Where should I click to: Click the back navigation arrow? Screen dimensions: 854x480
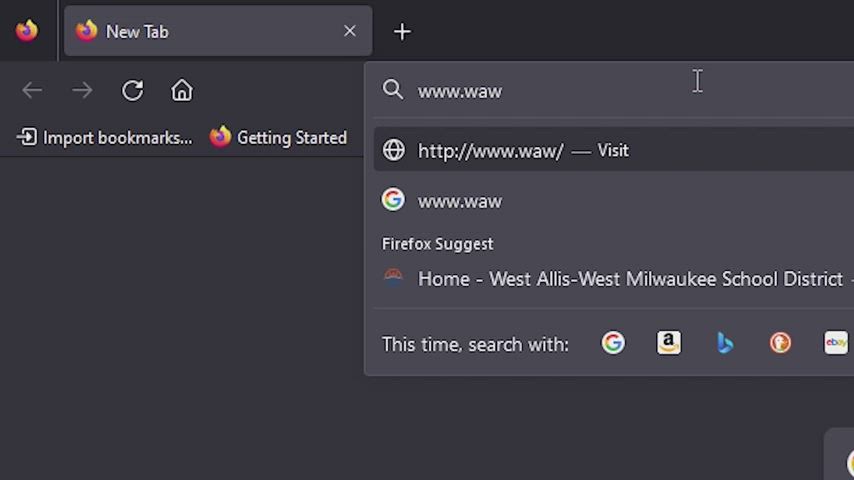click(x=32, y=91)
